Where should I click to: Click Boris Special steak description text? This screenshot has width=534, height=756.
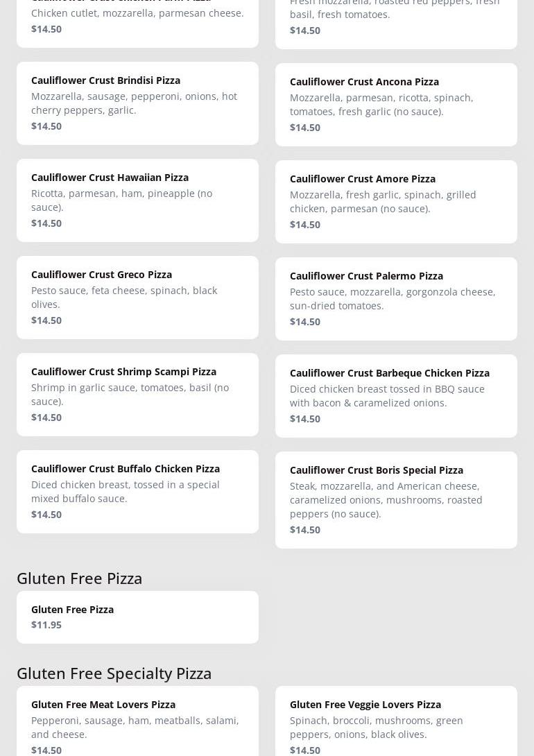pos(386,499)
